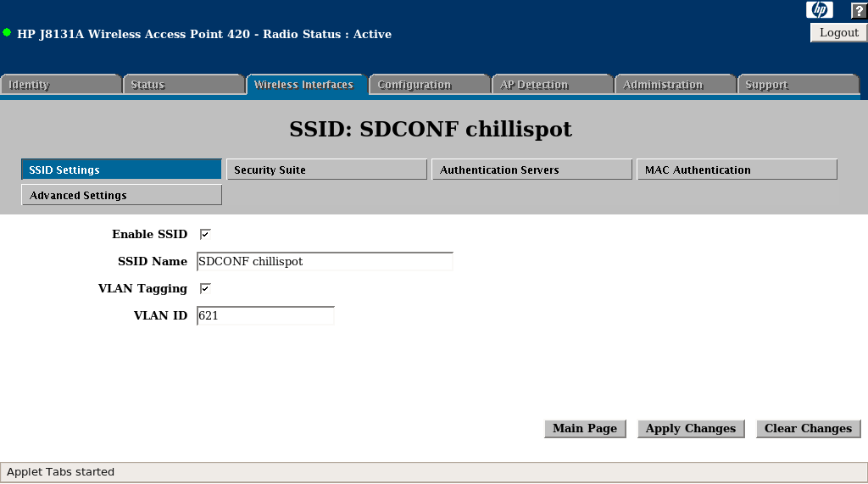Uncheck the VLAN Tagging checkbox
Viewport: 868px width, 484px height.
tap(204, 288)
